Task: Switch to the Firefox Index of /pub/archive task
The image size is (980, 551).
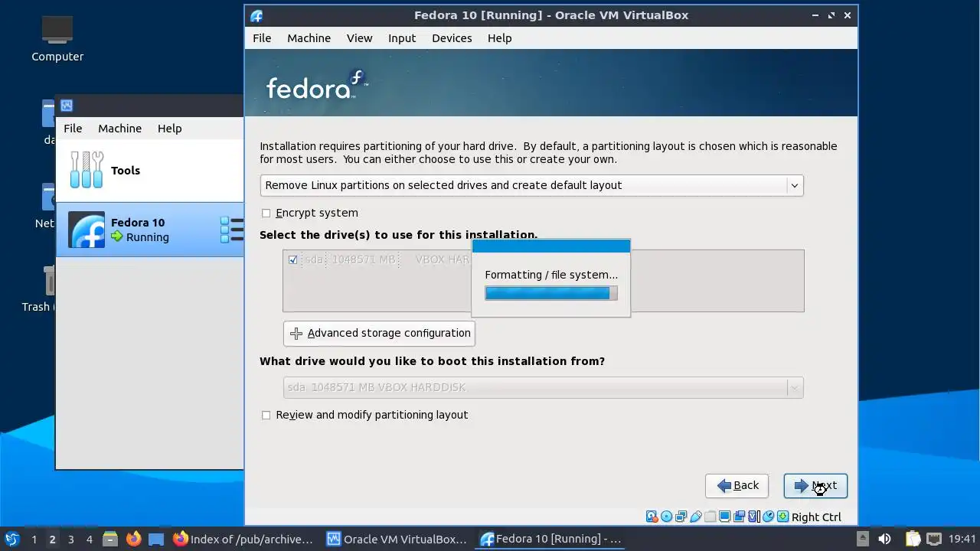Action: tap(243, 539)
